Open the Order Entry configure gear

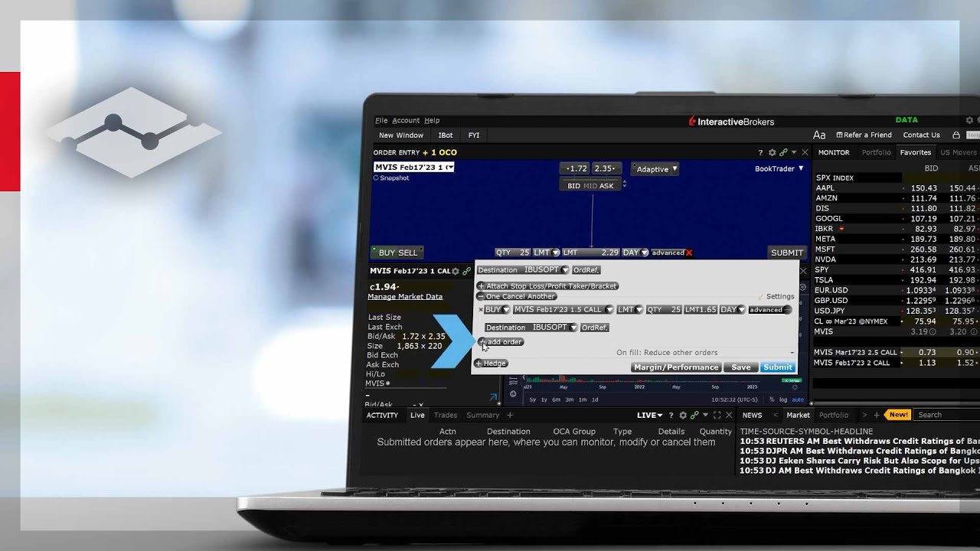(772, 152)
